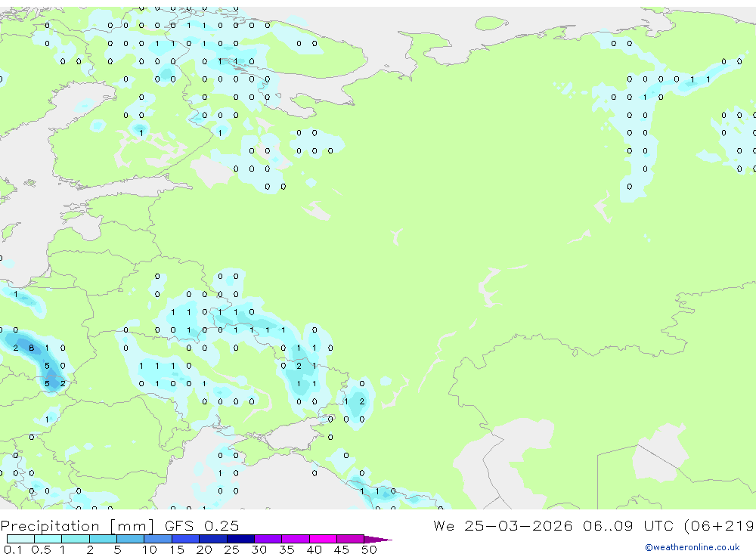Choose the 35–40 mm legend swatch

point(296,539)
